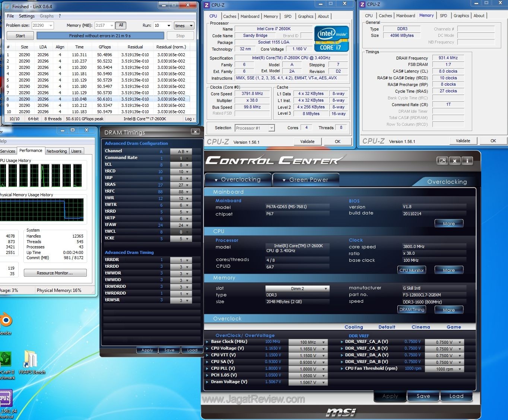
Task: Click the Intel Core i7 logo badge
Action: [x=331, y=38]
